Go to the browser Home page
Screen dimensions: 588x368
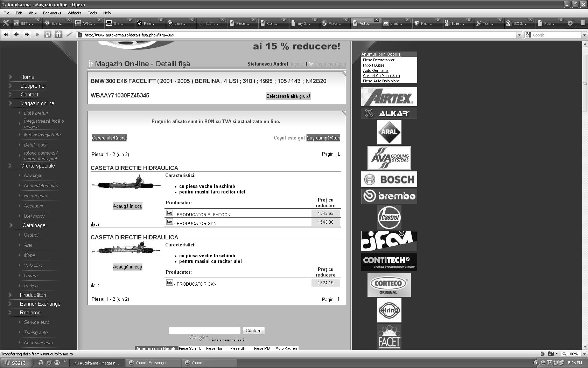58,34
